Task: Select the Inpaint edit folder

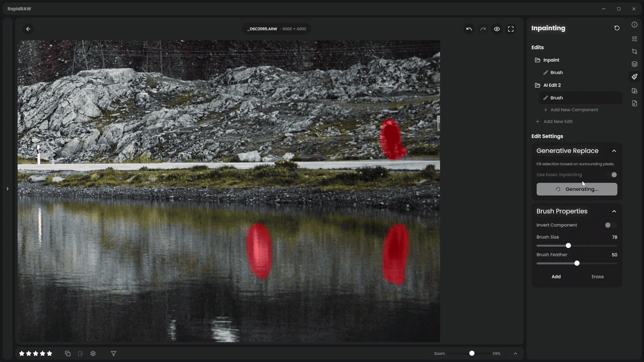Action: (577, 60)
